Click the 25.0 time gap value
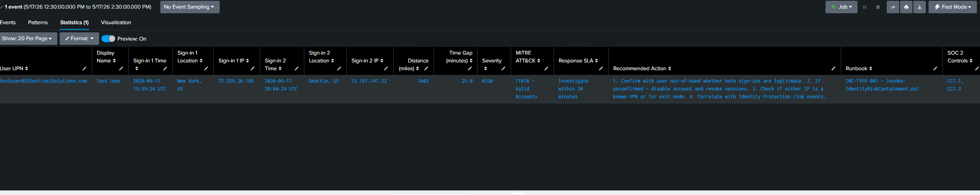This screenshot has width=980, height=195. click(467, 81)
